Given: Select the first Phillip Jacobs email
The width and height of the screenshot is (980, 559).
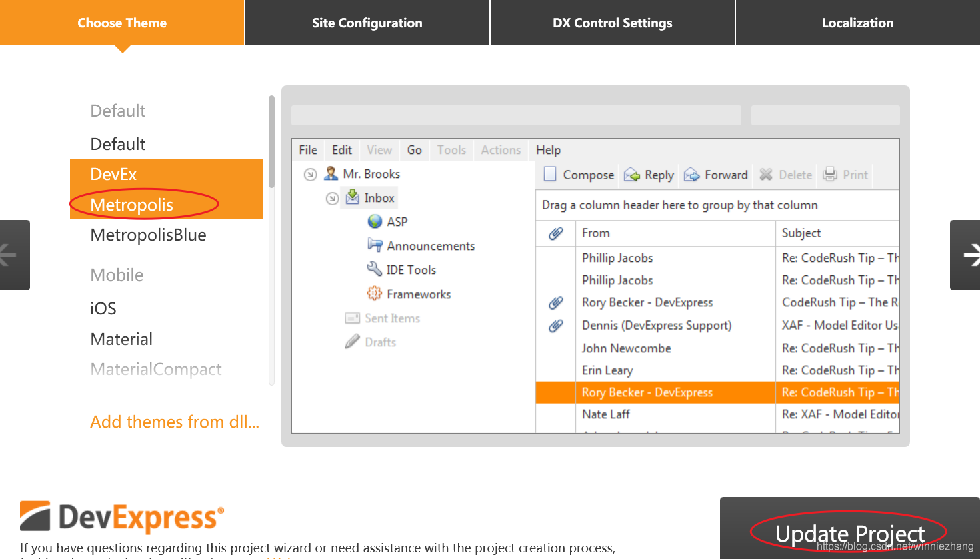Looking at the screenshot, I should coord(717,258).
